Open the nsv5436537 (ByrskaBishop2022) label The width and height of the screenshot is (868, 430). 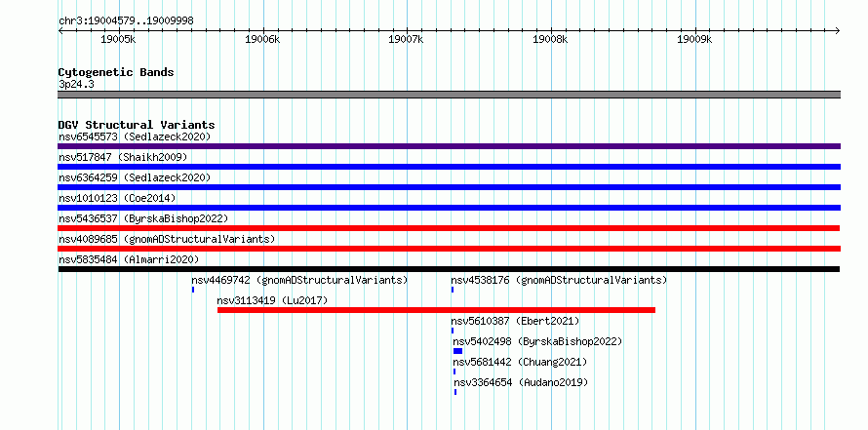(143, 218)
